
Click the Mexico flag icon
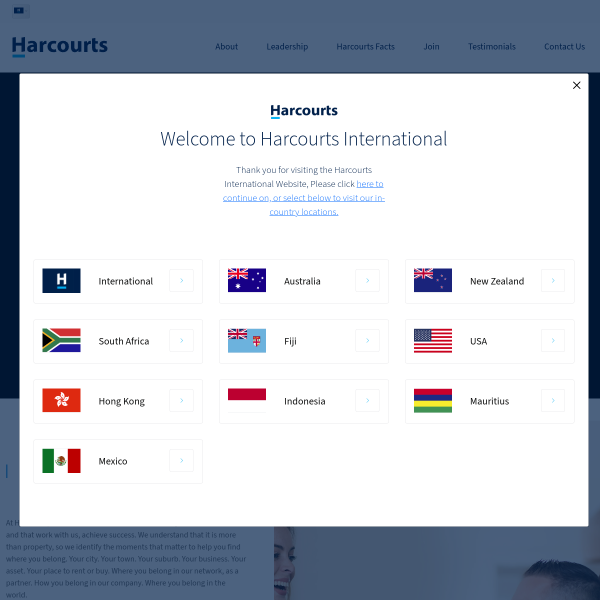pos(61,460)
